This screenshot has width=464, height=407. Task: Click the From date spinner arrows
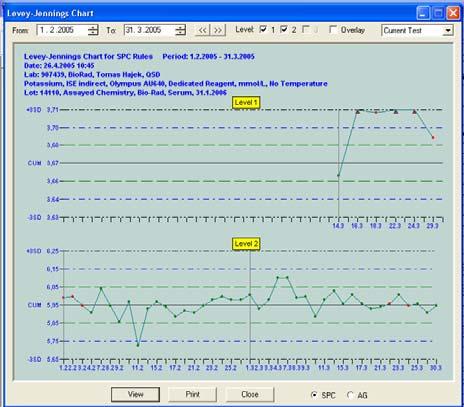[93, 30]
